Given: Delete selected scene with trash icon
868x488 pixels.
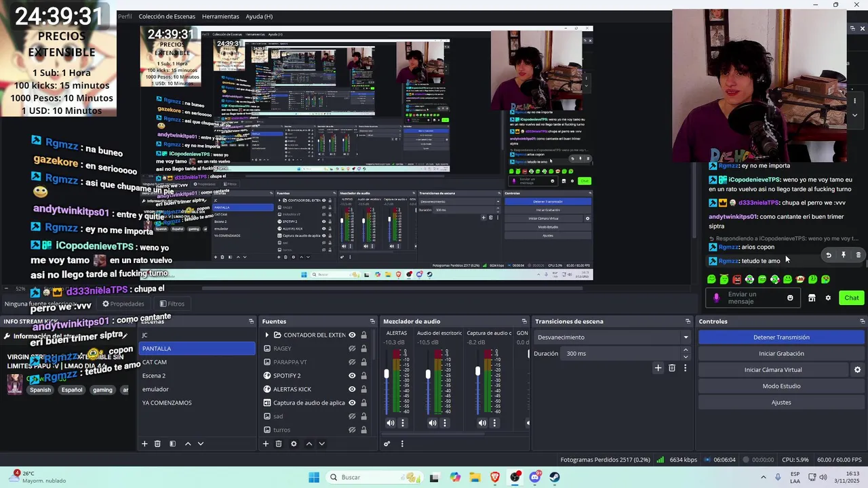Looking at the screenshot, I should [157, 444].
